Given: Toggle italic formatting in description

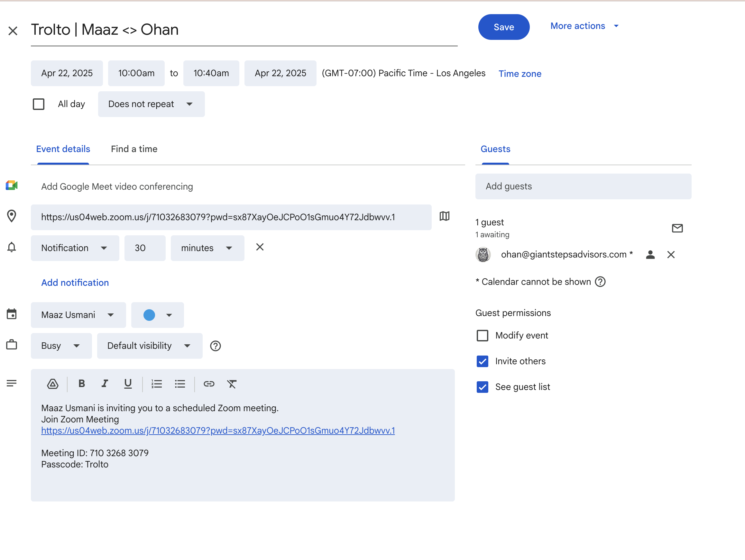Looking at the screenshot, I should [x=105, y=384].
